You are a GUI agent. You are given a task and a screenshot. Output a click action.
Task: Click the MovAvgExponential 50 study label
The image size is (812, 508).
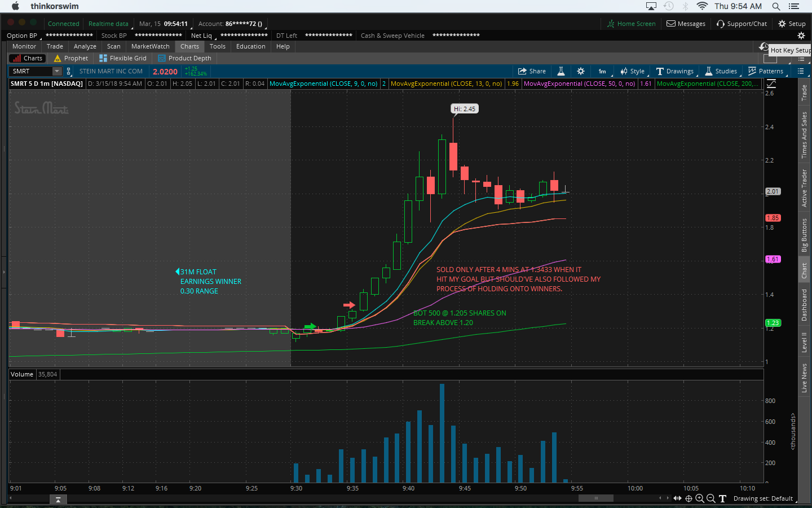click(x=579, y=84)
